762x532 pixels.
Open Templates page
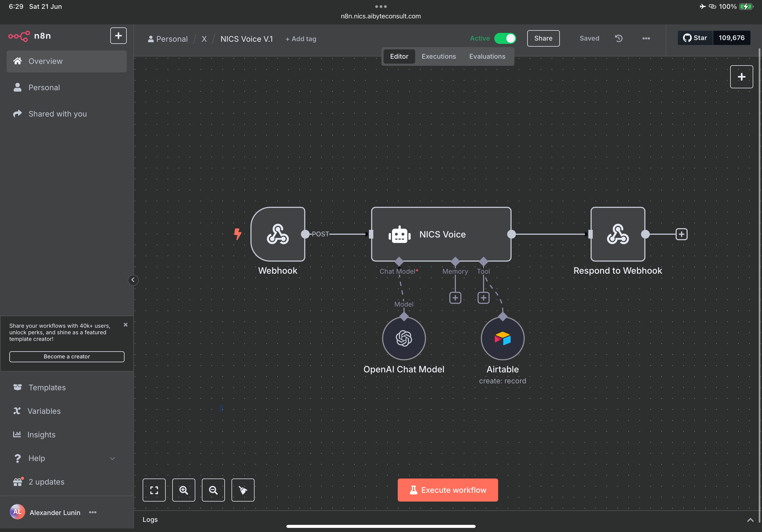(x=66, y=387)
